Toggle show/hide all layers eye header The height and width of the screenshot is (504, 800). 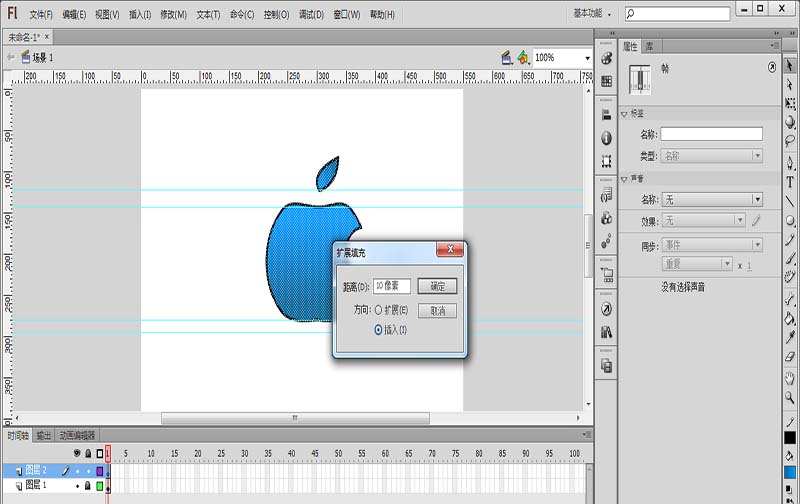pos(77,453)
